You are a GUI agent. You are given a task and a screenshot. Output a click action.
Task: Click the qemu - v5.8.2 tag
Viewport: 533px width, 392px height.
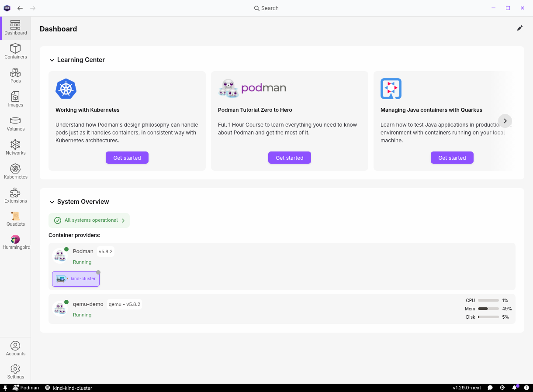[x=125, y=304]
